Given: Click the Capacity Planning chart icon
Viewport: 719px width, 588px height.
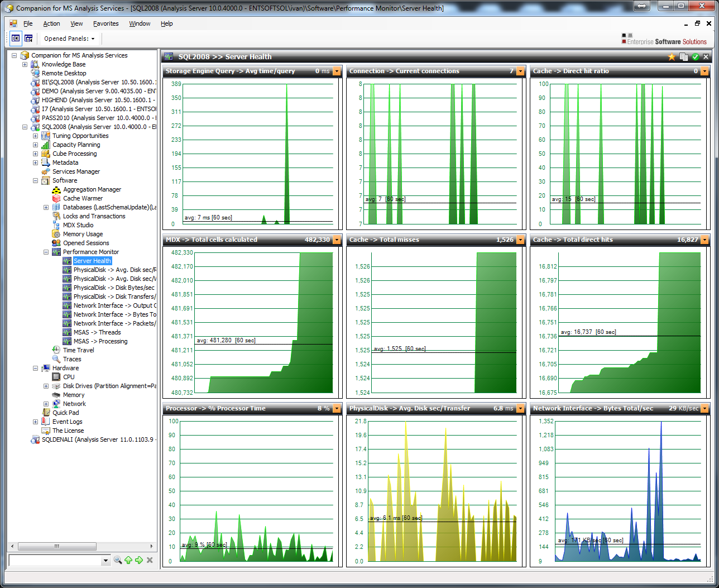Looking at the screenshot, I should click(x=46, y=145).
